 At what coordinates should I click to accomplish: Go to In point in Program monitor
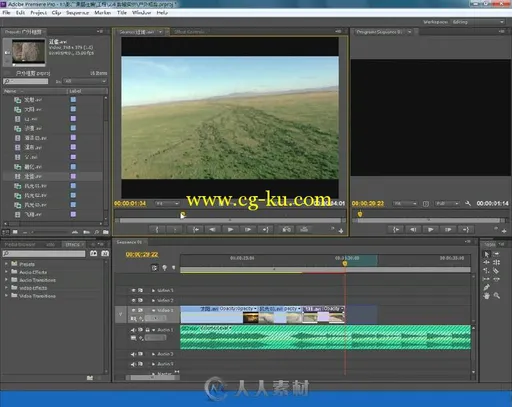(x=396, y=229)
